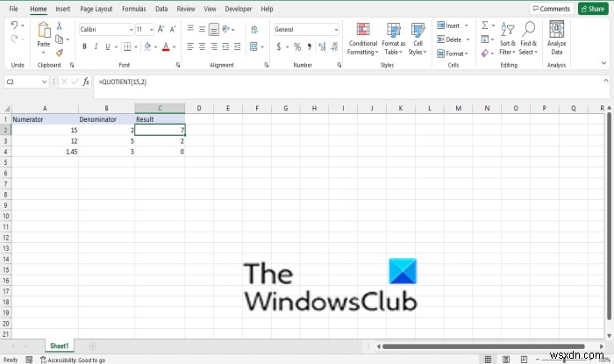This screenshot has width=614, height=364.
Task: Toggle Underline formatting
Action: (107, 46)
